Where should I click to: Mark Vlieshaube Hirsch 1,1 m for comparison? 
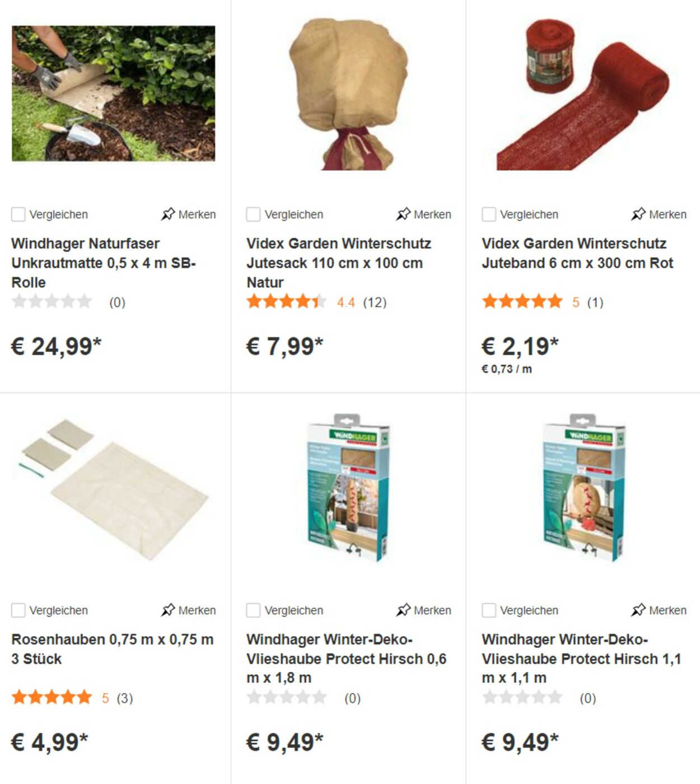(489, 610)
